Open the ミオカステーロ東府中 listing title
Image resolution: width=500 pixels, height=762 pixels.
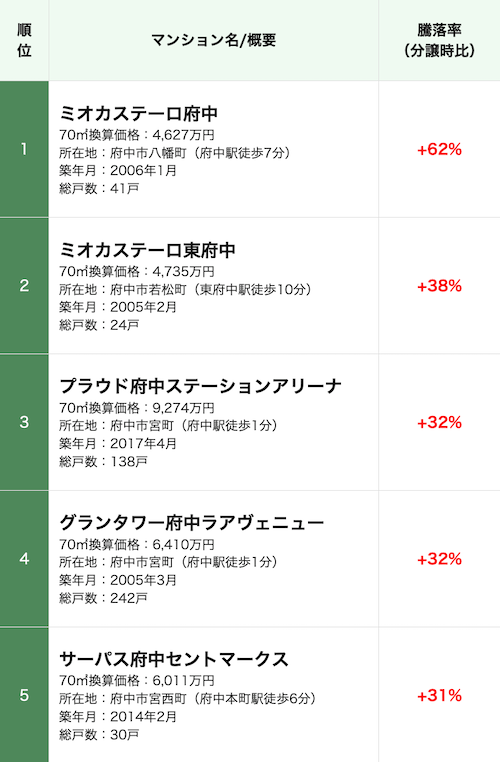pyautogui.click(x=147, y=250)
